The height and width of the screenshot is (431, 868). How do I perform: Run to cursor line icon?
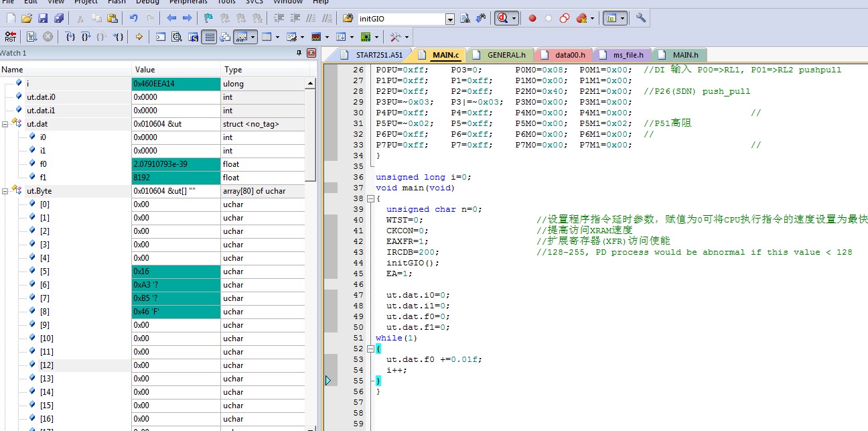tap(118, 37)
